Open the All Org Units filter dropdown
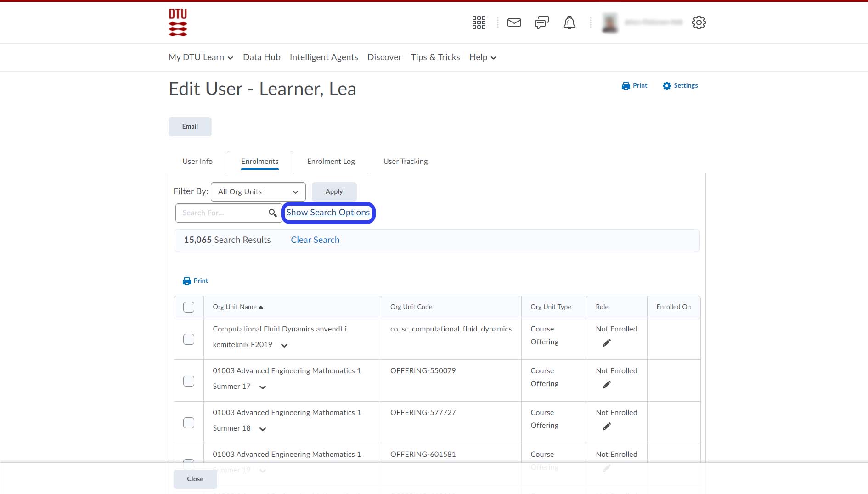Screen dimensions: 868x494 (x=258, y=192)
